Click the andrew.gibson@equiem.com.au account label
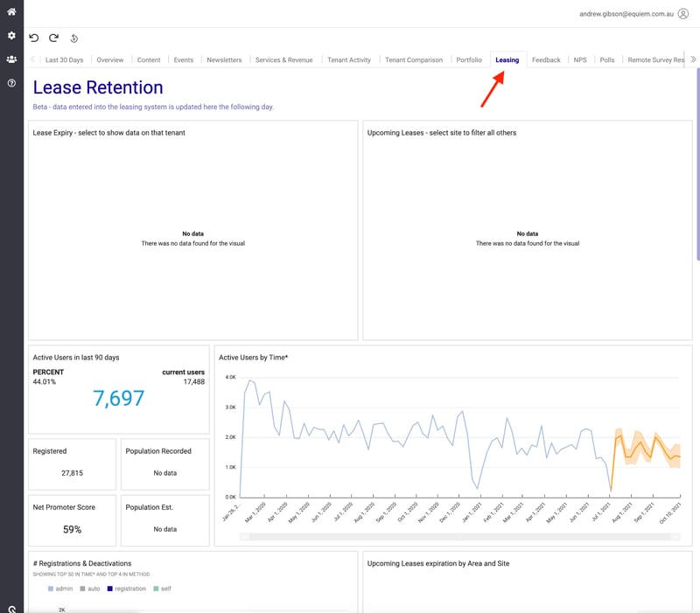This screenshot has width=700, height=613. tap(626, 14)
